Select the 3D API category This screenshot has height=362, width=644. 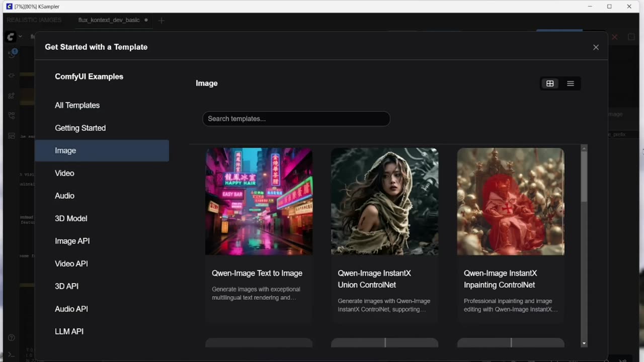[102, 286]
